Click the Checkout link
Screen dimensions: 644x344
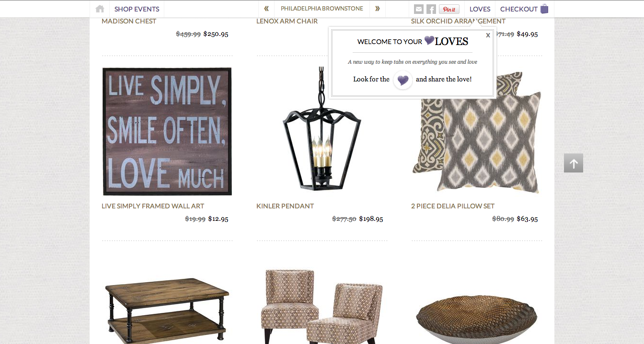518,9
